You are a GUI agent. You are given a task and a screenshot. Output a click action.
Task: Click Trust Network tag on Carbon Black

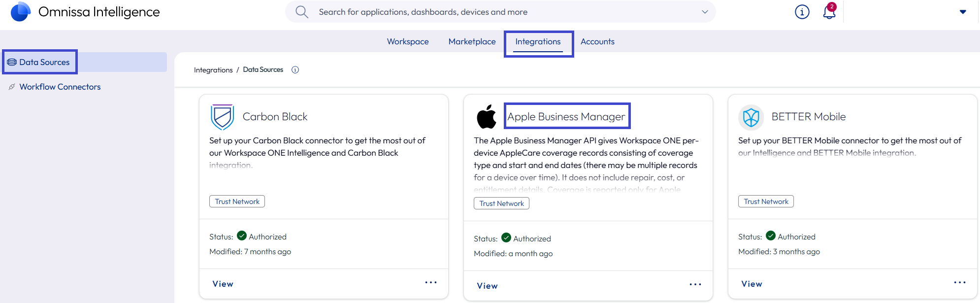(x=237, y=202)
